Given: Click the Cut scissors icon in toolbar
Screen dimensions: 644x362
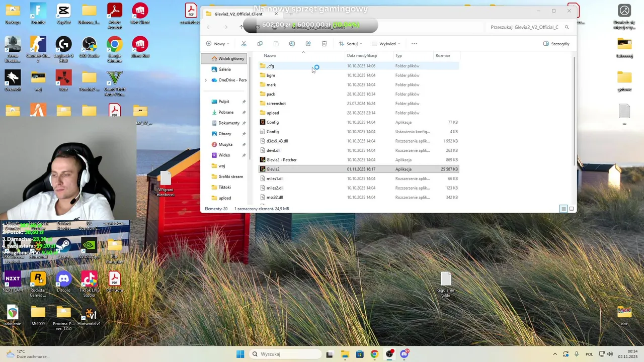Looking at the screenshot, I should (x=244, y=44).
